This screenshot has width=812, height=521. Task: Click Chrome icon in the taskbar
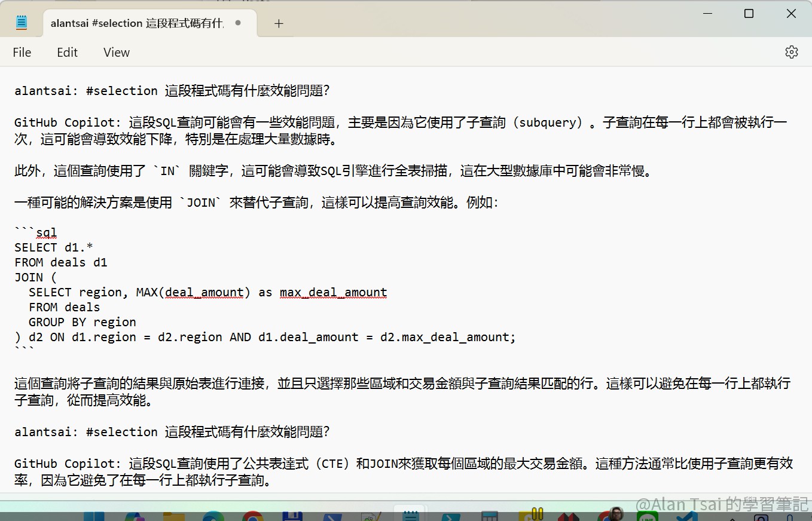tap(252, 516)
